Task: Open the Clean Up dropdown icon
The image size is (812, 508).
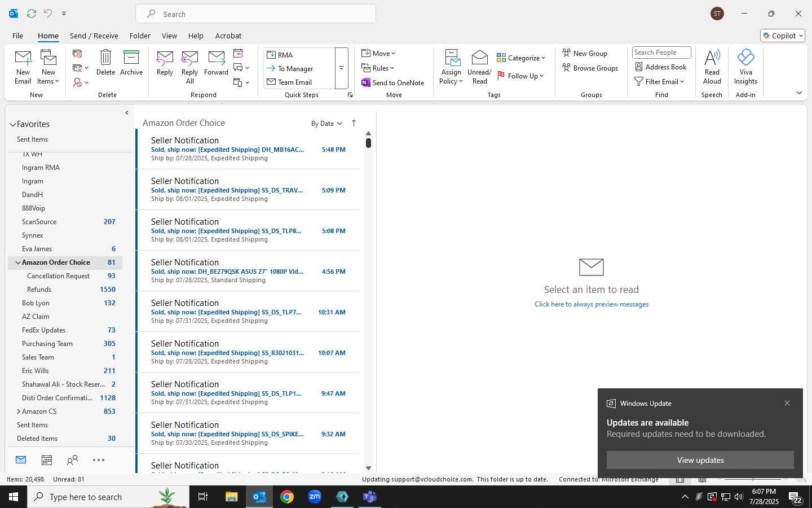Action: coord(81,68)
